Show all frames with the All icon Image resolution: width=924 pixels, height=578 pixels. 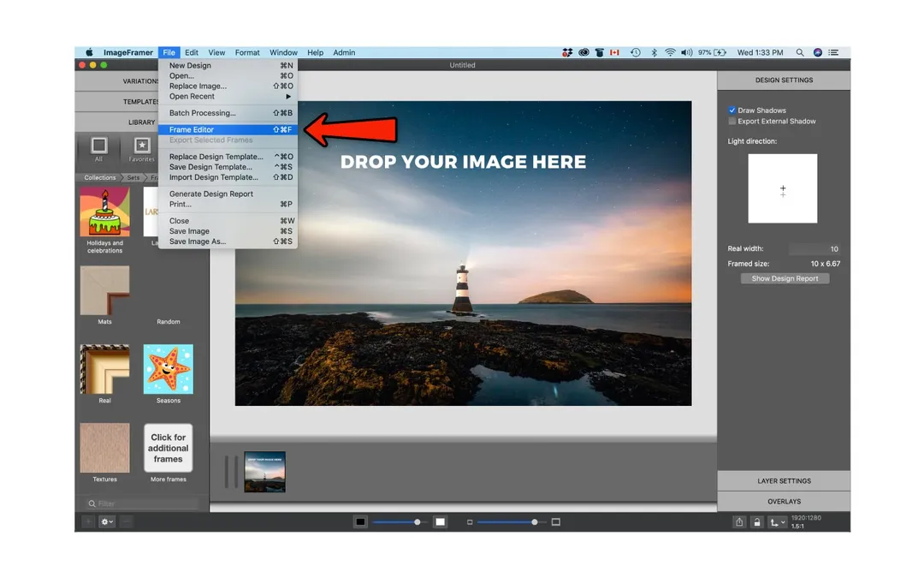(x=99, y=149)
